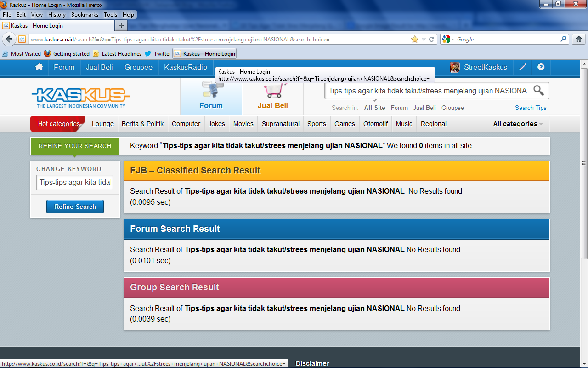
Task: Click the magnifier search icon in Kaskus
Action: point(538,91)
